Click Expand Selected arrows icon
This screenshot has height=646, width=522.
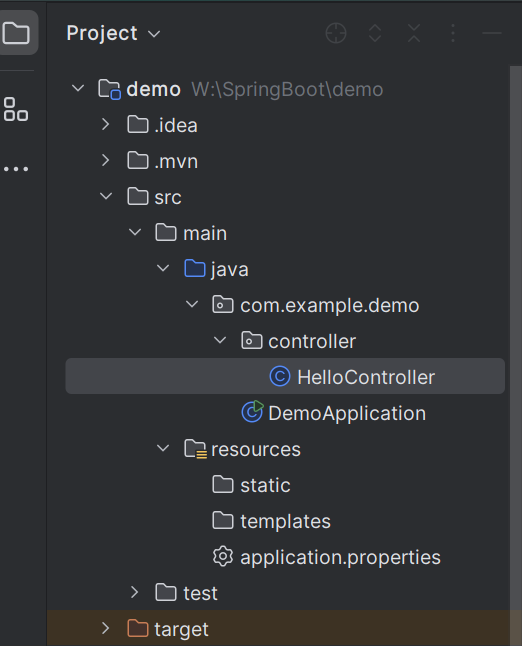coord(375,33)
